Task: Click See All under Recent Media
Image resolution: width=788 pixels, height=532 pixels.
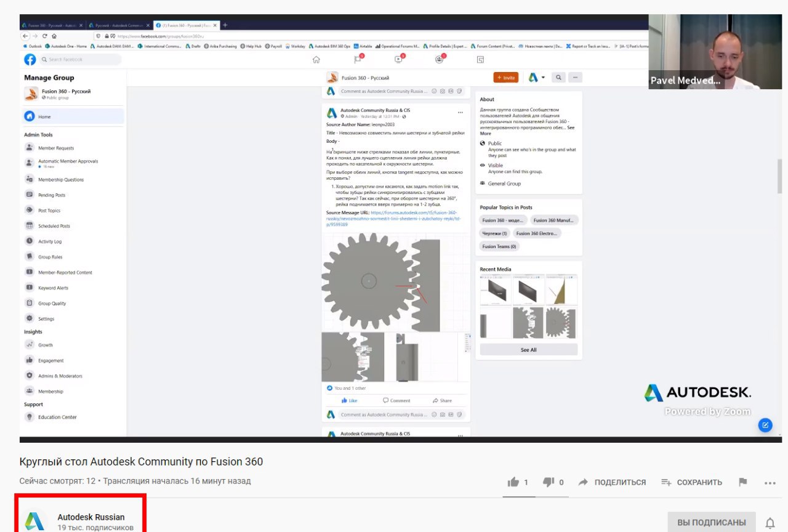Action: click(x=528, y=350)
